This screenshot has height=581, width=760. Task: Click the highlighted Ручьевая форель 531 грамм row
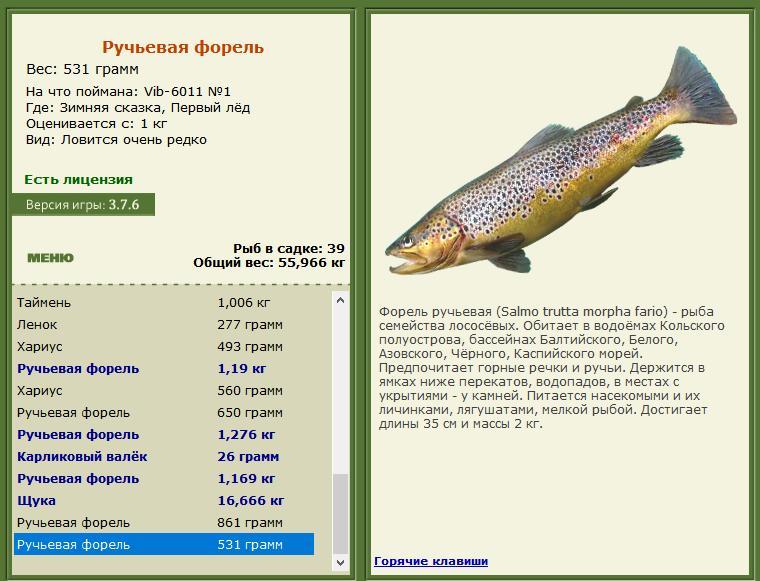tap(164, 545)
